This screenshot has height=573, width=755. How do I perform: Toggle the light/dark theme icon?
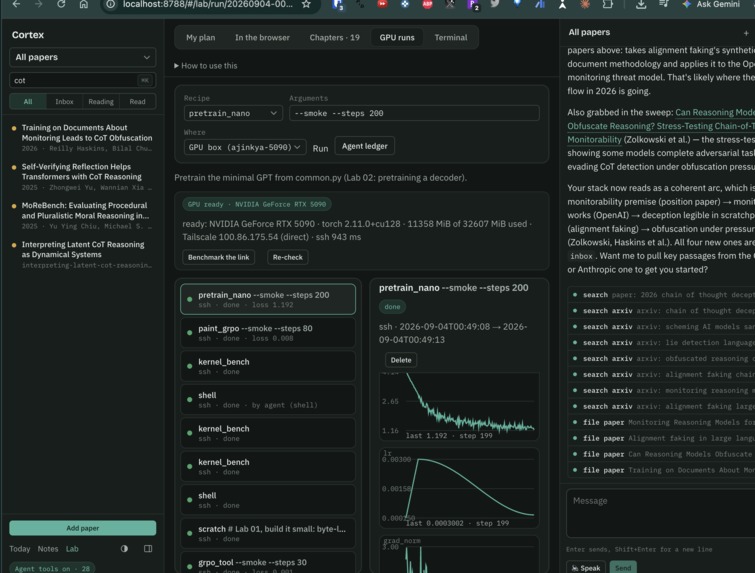click(x=124, y=548)
